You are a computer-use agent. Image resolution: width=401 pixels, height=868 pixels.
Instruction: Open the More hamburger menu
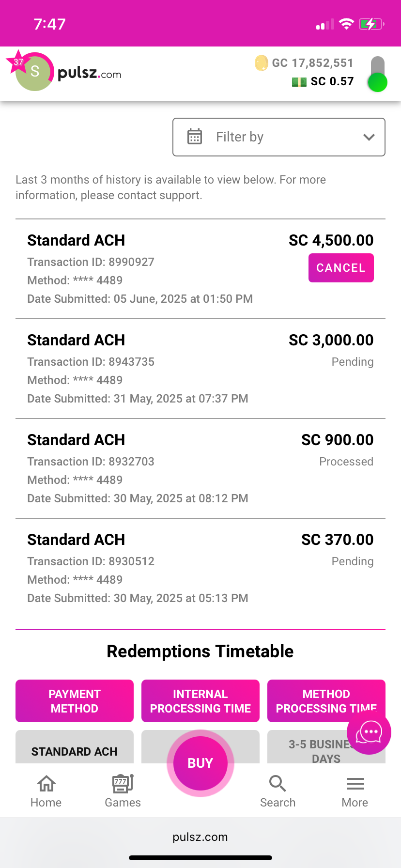[x=355, y=791]
